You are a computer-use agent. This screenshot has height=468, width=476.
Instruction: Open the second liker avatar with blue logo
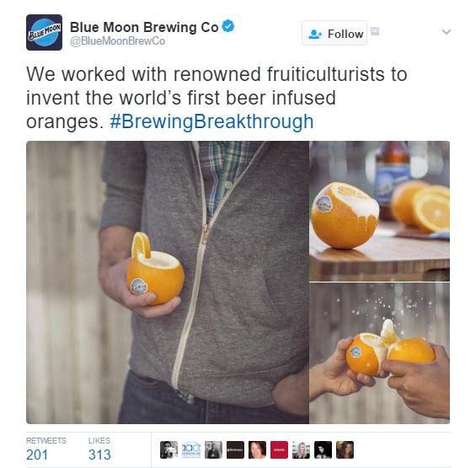coord(191,449)
